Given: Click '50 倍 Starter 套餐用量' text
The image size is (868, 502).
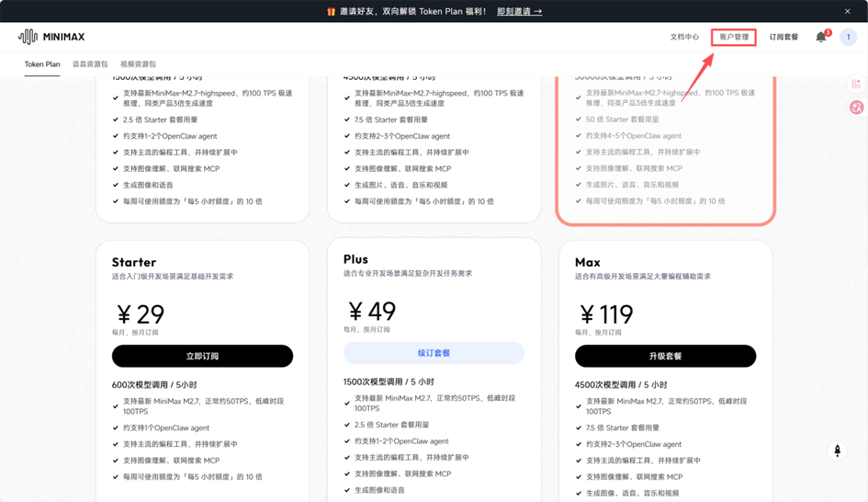Looking at the screenshot, I should [x=622, y=120].
